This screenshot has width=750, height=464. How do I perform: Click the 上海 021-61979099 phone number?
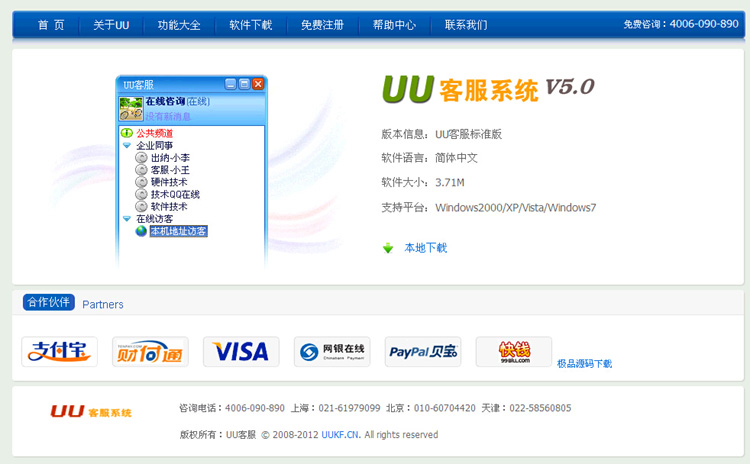tap(336, 408)
